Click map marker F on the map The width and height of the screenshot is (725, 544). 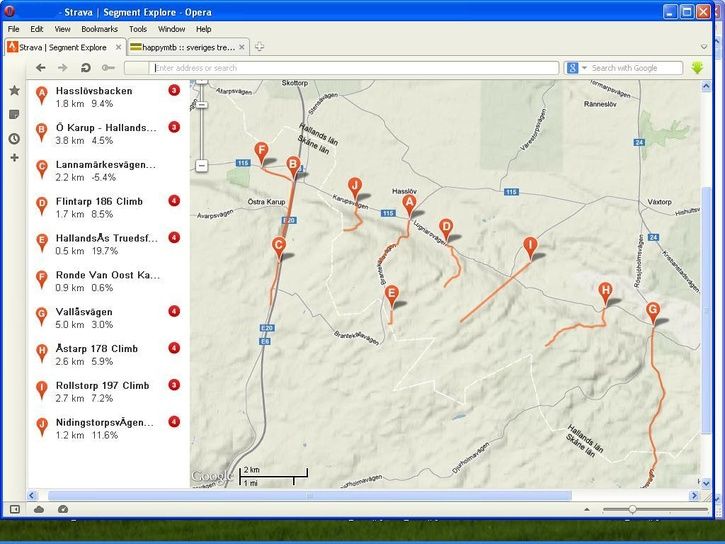click(x=262, y=153)
